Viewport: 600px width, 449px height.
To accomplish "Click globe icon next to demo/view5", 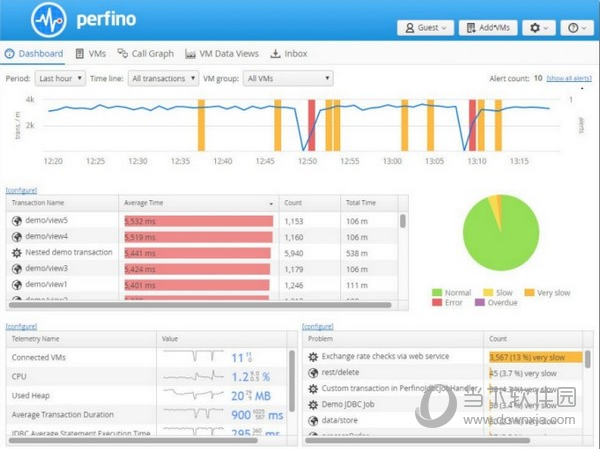I will (16, 221).
